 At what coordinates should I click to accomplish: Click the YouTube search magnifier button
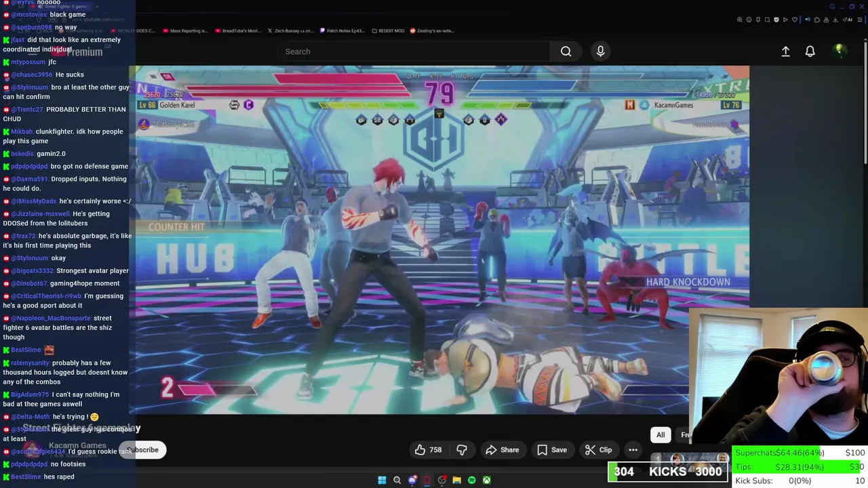pos(566,52)
